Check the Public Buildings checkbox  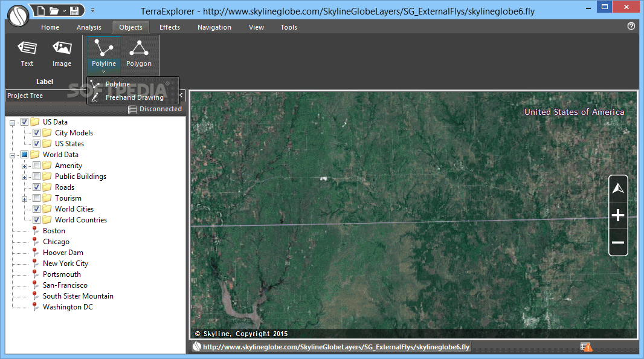[37, 176]
